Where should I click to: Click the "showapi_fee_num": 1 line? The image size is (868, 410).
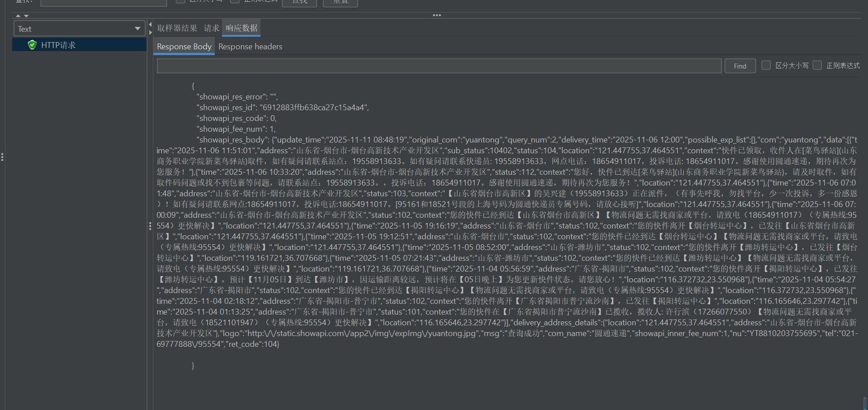point(236,129)
